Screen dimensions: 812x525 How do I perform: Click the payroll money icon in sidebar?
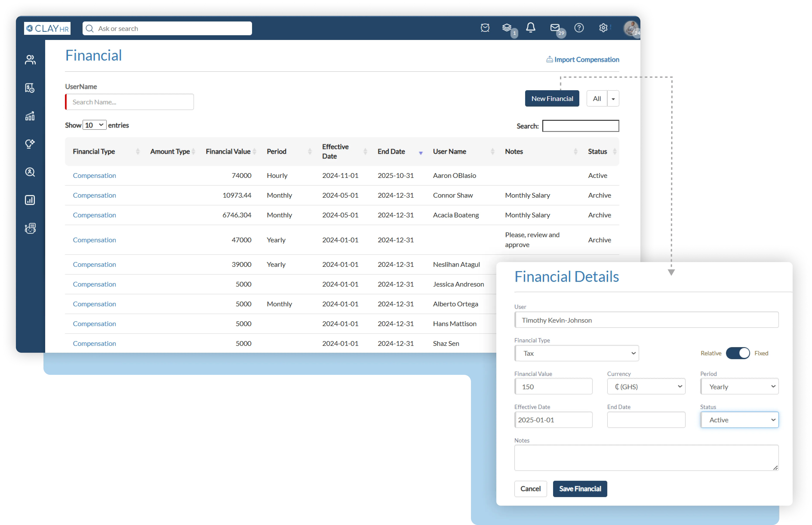30,88
